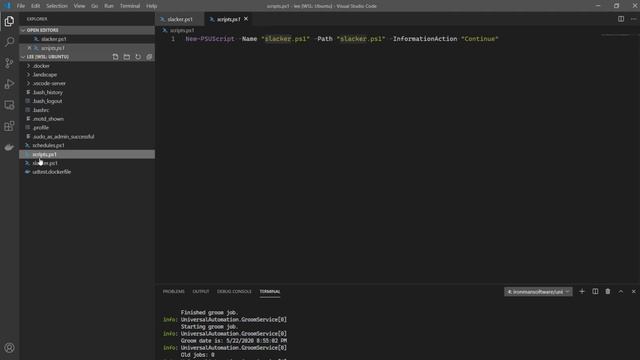Open the Run menu
The height and width of the screenshot is (360, 640).
pyautogui.click(x=109, y=6)
